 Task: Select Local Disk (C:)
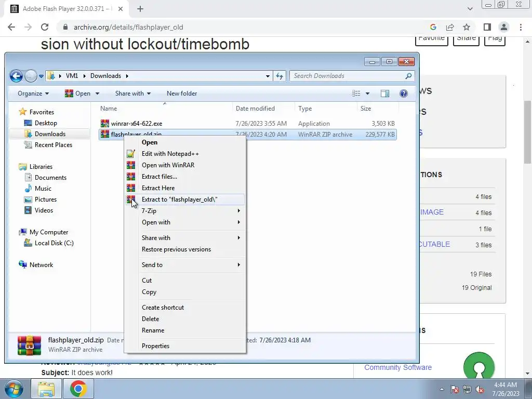pos(48,243)
